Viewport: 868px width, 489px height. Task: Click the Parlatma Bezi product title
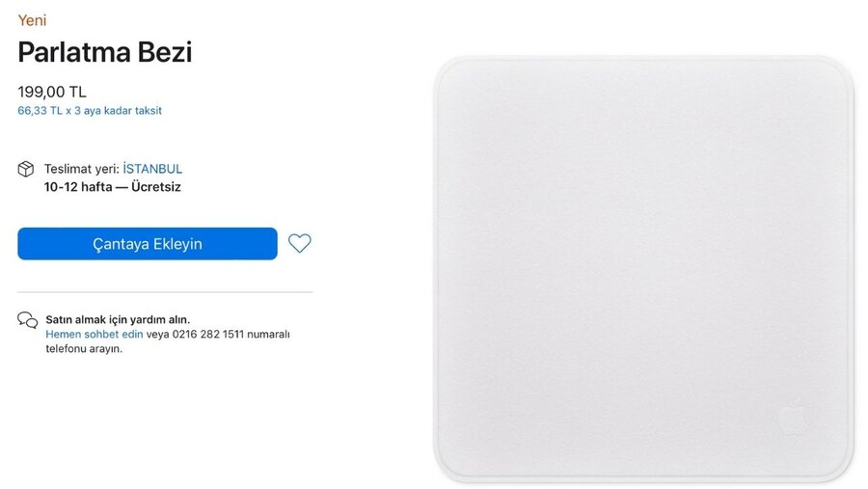105,52
